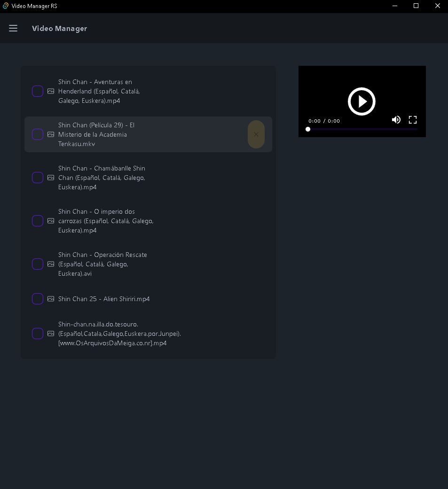This screenshot has height=489, width=448.
Task: Click thumbnail icon of illa.do.tesouro file
Action: click(x=51, y=334)
